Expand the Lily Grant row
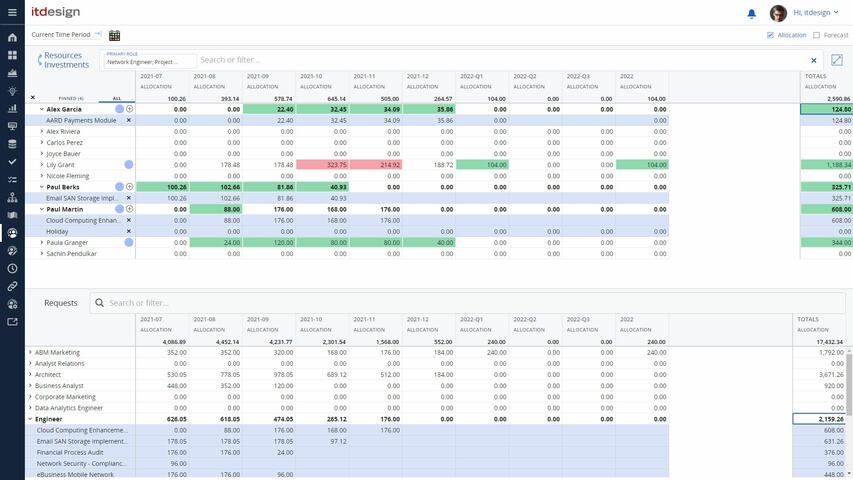Screen dimensions: 853x480 [x=42, y=165]
